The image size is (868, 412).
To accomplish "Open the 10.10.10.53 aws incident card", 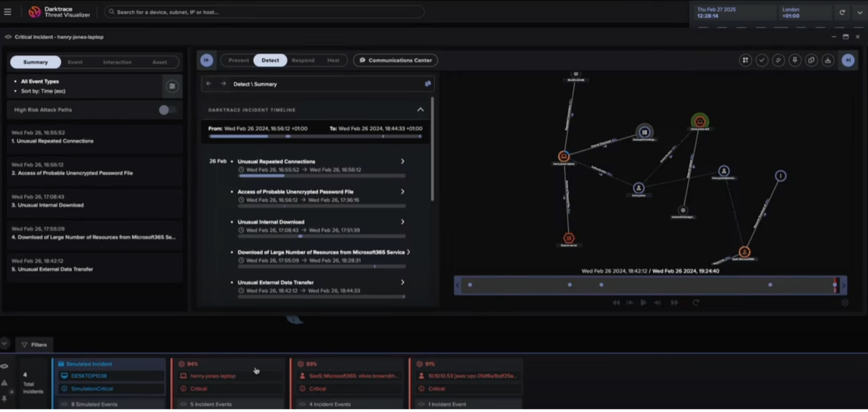I will point(467,383).
